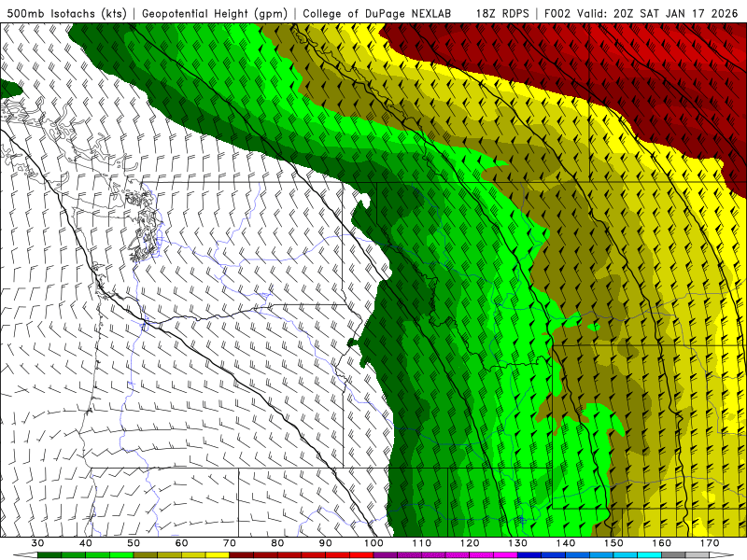
Task: Pick the dark gray swatch starting at 160
Action: click(674, 555)
